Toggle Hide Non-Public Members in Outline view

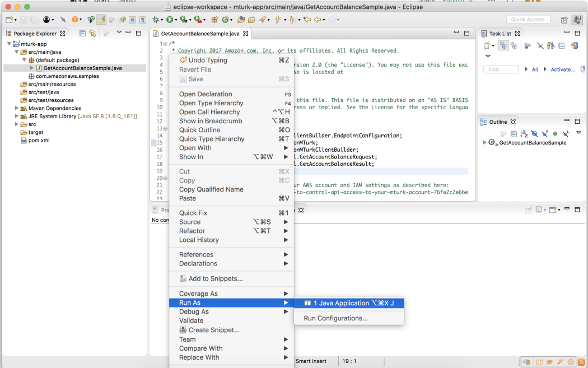(x=555, y=133)
